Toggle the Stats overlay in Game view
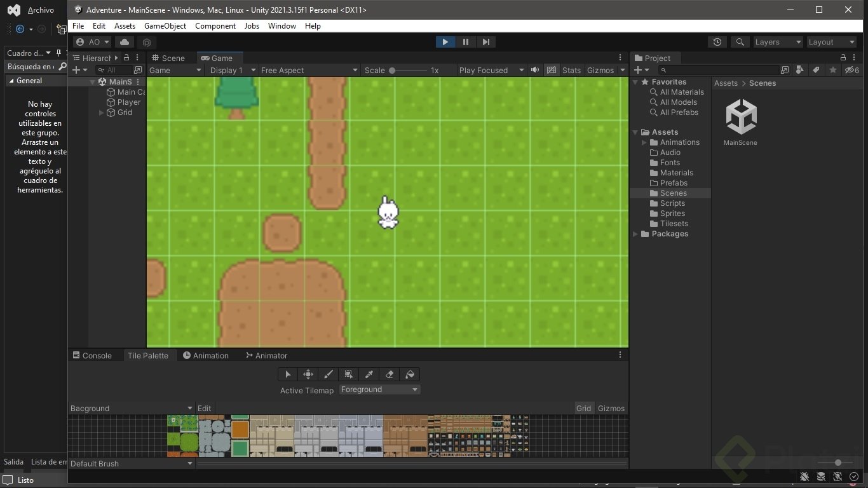This screenshot has height=488, width=868. click(x=571, y=70)
